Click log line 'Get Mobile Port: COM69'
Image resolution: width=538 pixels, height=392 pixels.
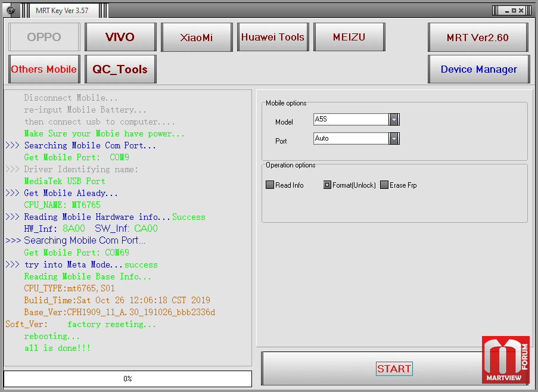tap(76, 253)
